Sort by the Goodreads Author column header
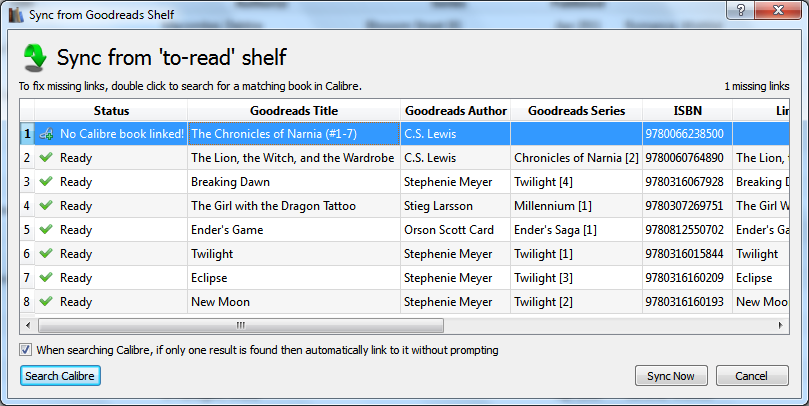The width and height of the screenshot is (809, 406). (x=455, y=110)
